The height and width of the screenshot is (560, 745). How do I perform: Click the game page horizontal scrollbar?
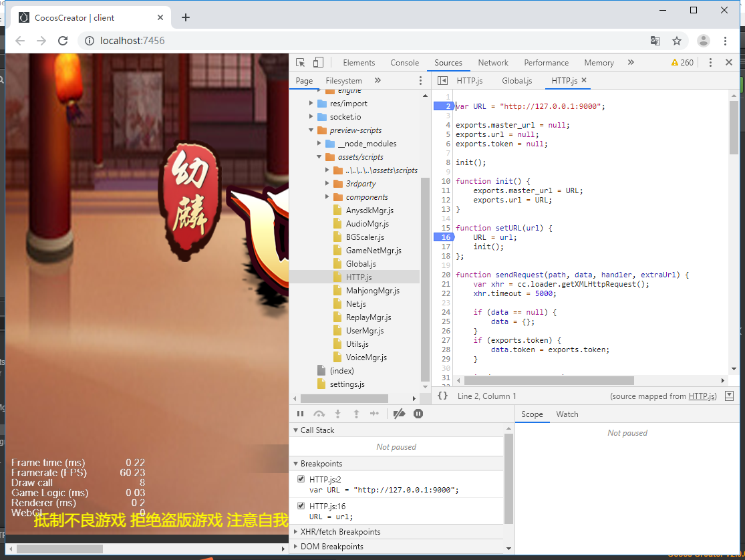59,549
